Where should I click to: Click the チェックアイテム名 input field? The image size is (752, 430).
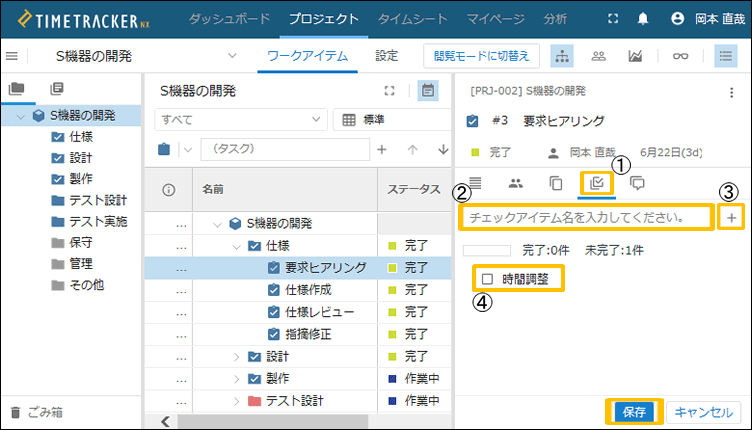(x=586, y=218)
